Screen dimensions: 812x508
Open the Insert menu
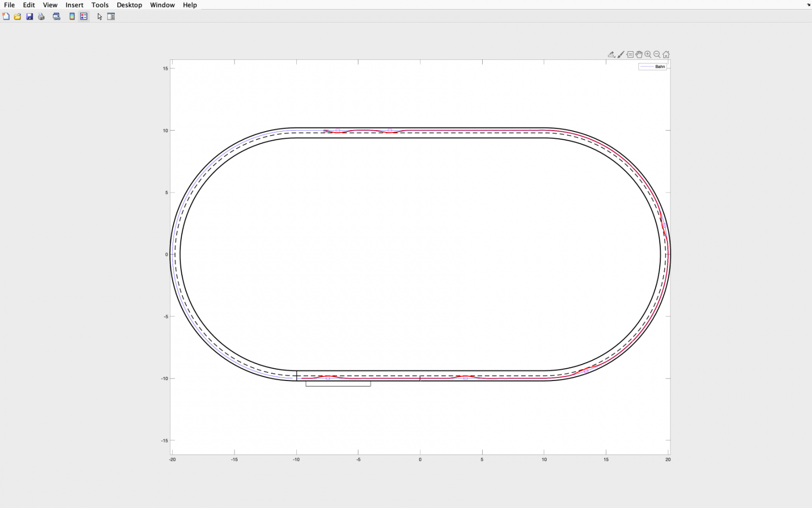click(x=74, y=5)
